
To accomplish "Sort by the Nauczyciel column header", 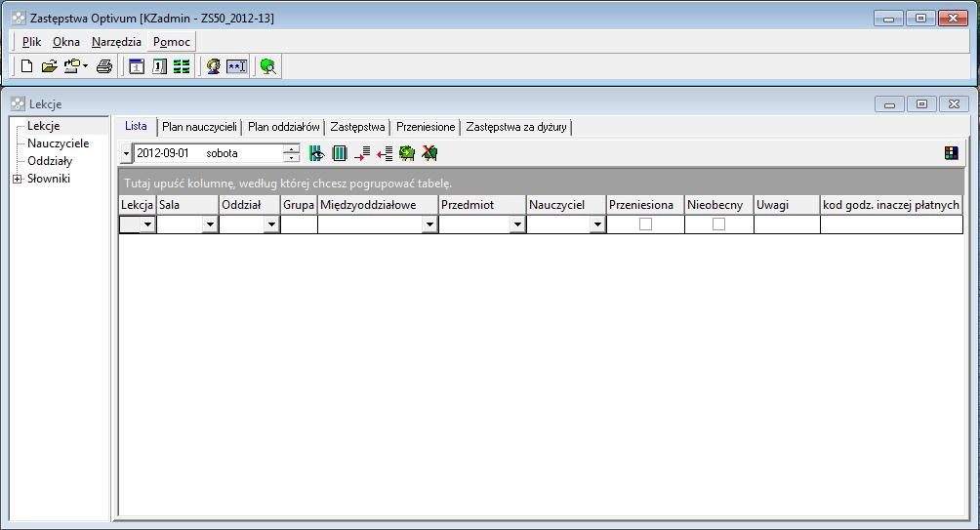I will [x=566, y=205].
